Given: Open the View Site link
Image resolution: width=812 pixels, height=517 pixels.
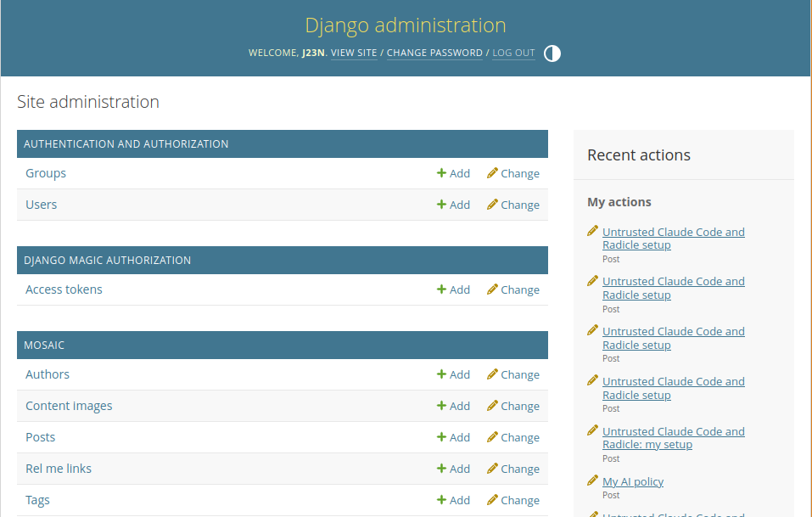Looking at the screenshot, I should pyautogui.click(x=354, y=53).
